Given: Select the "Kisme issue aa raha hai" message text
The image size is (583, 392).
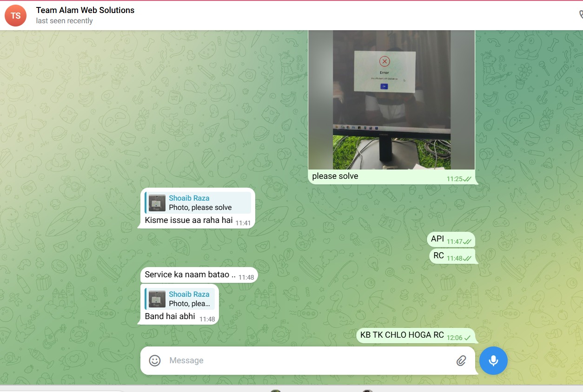Looking at the screenshot, I should pos(188,220).
